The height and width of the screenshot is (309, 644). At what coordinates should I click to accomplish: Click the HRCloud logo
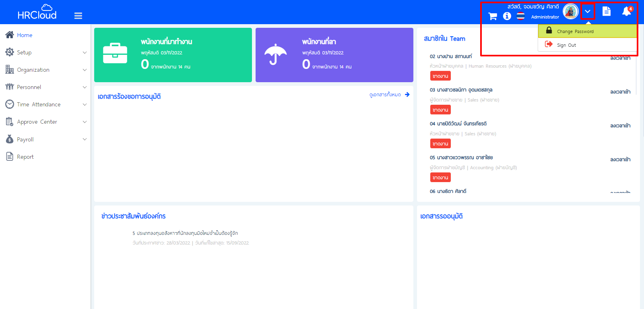pyautogui.click(x=37, y=12)
